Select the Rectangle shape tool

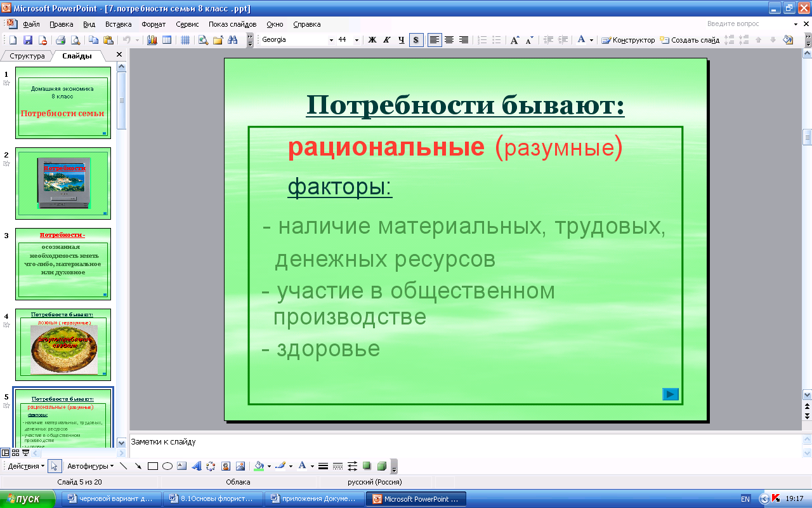click(153, 466)
